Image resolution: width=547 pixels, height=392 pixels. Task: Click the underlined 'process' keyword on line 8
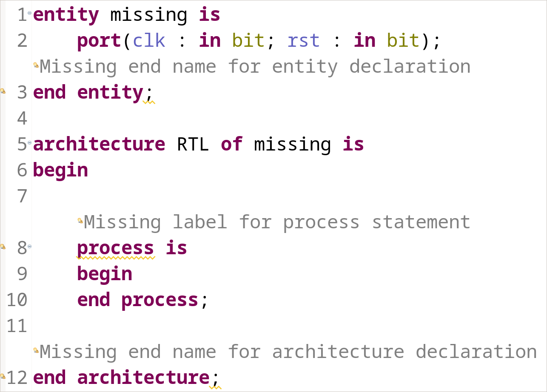coord(115,248)
